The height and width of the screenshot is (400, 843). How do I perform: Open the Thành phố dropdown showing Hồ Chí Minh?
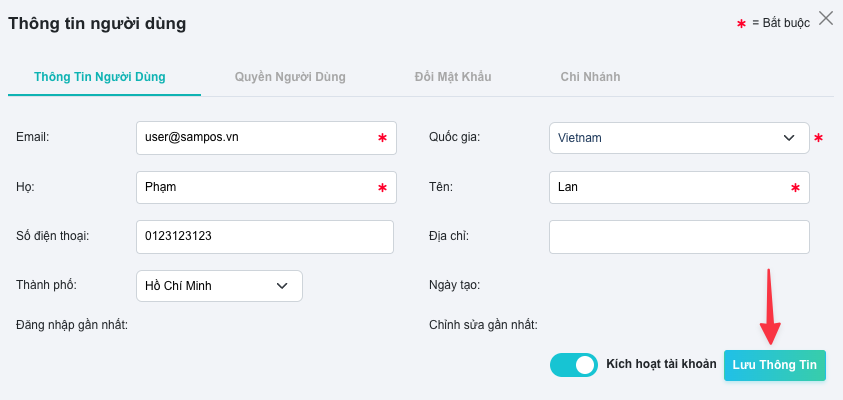click(x=218, y=286)
